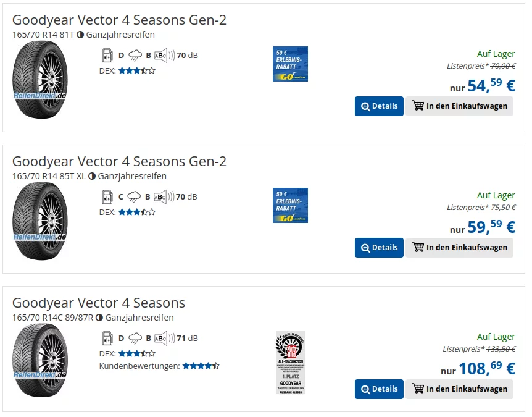
Task: Open Details for the 54,59 € tire
Action: click(x=379, y=106)
